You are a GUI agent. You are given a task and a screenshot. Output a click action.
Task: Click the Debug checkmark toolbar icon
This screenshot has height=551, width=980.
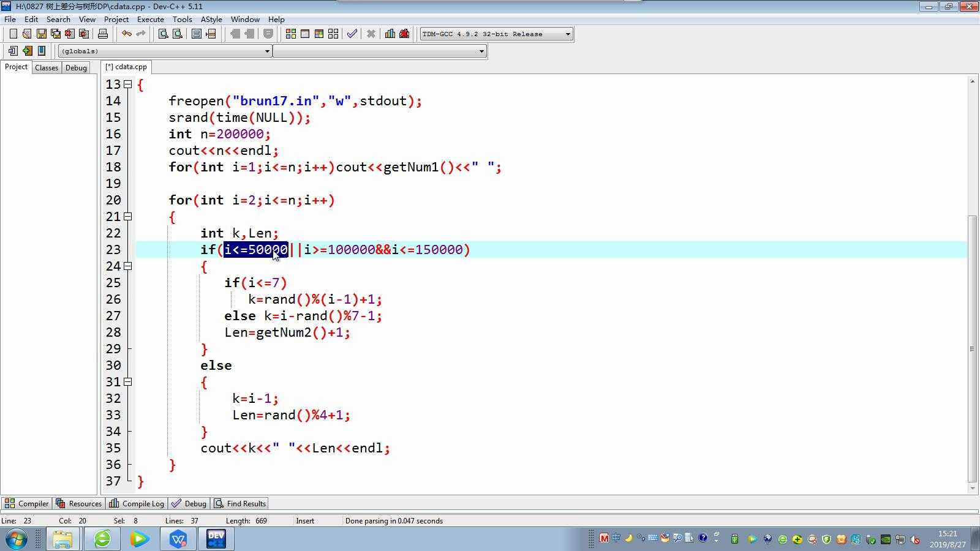pyautogui.click(x=352, y=34)
